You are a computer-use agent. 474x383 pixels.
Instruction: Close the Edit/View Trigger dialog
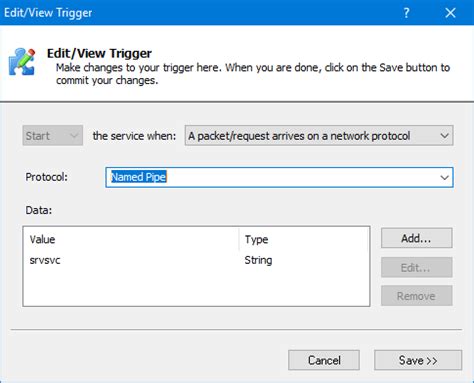point(450,13)
